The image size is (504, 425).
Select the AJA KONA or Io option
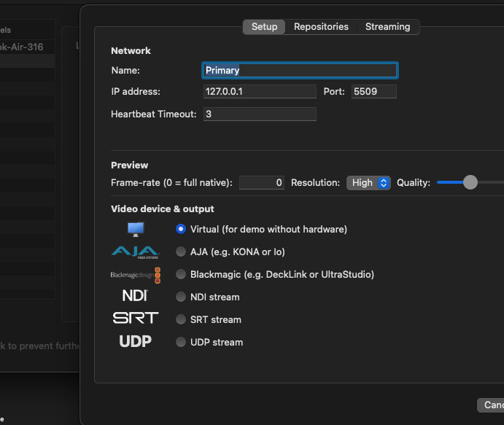coord(181,252)
